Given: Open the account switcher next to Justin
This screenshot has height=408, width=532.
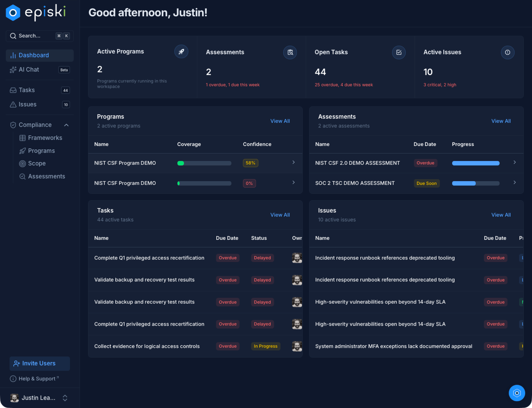Looking at the screenshot, I should [65, 398].
